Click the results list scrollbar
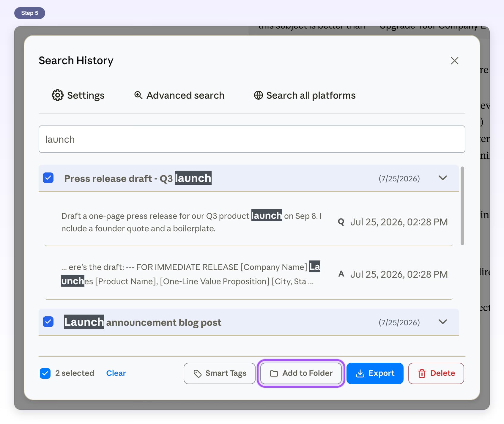Screen dimensions: 504x424 (x=462, y=206)
